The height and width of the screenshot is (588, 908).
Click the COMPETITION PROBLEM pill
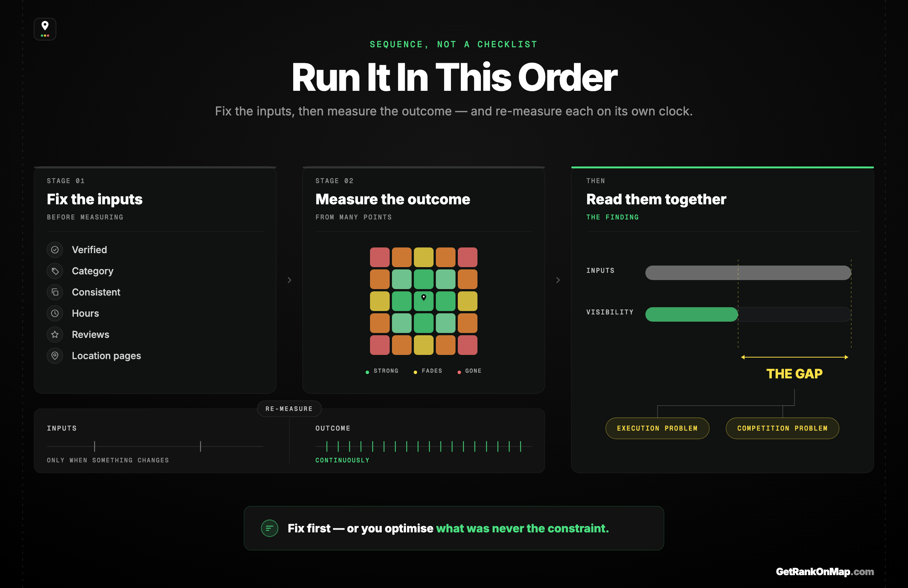pos(782,428)
